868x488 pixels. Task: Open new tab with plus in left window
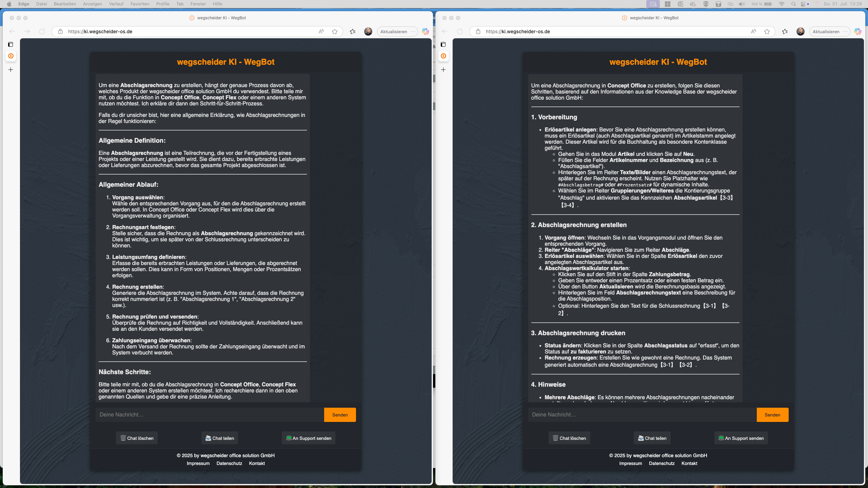coord(11,69)
